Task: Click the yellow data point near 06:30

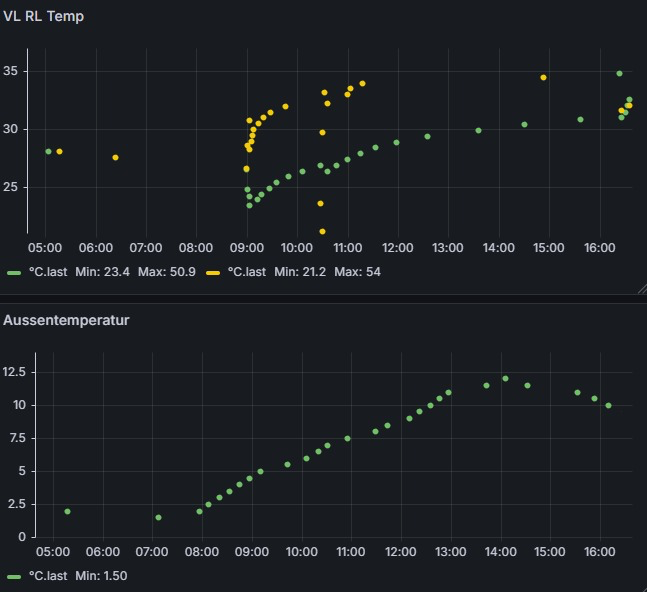Action: [x=115, y=157]
